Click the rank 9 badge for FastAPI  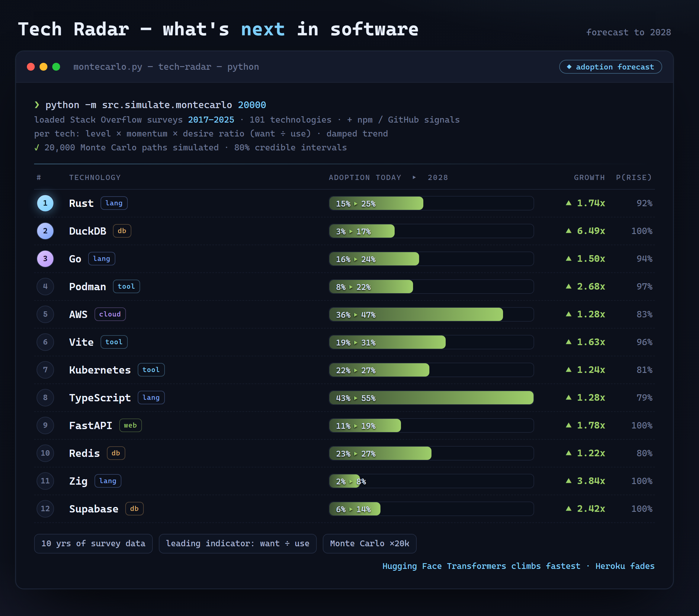[45, 425]
